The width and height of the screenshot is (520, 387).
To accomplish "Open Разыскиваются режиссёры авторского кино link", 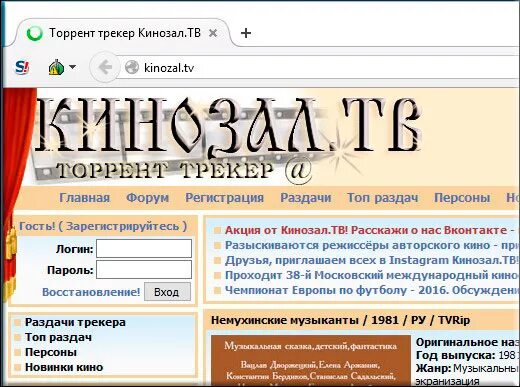I will pos(372,245).
